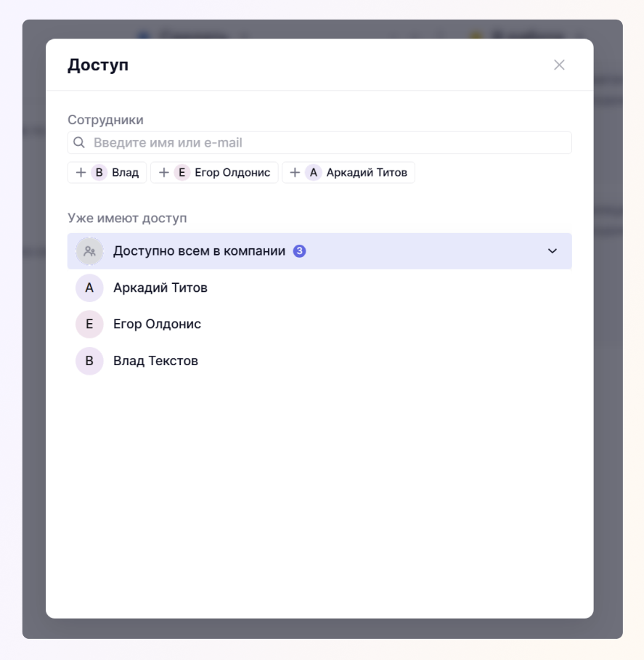Click the blue badge showing 3

(299, 251)
